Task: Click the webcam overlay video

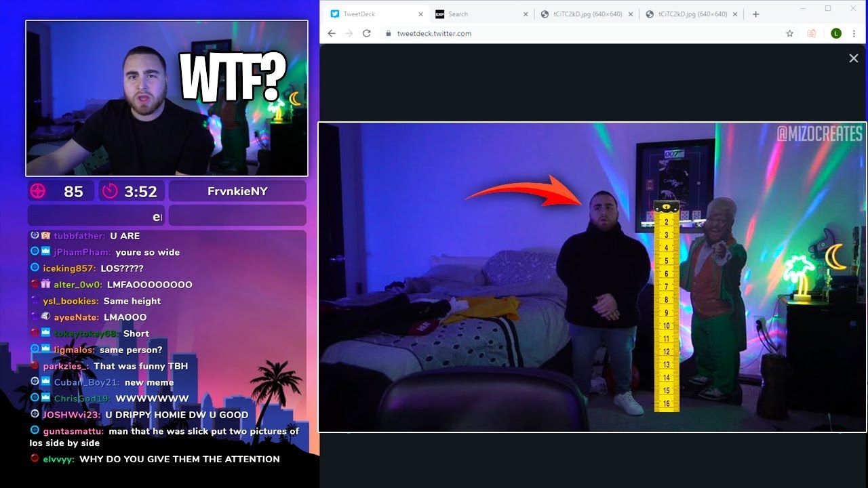Action: (x=167, y=98)
